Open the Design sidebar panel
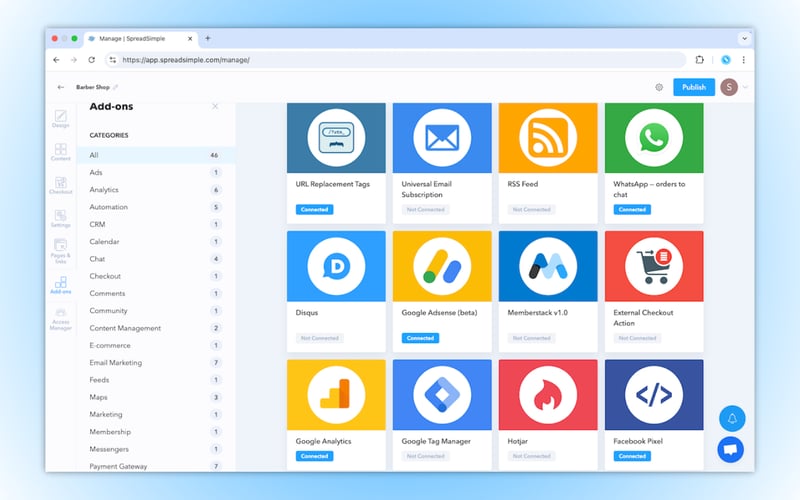The image size is (800, 500). tap(60, 118)
